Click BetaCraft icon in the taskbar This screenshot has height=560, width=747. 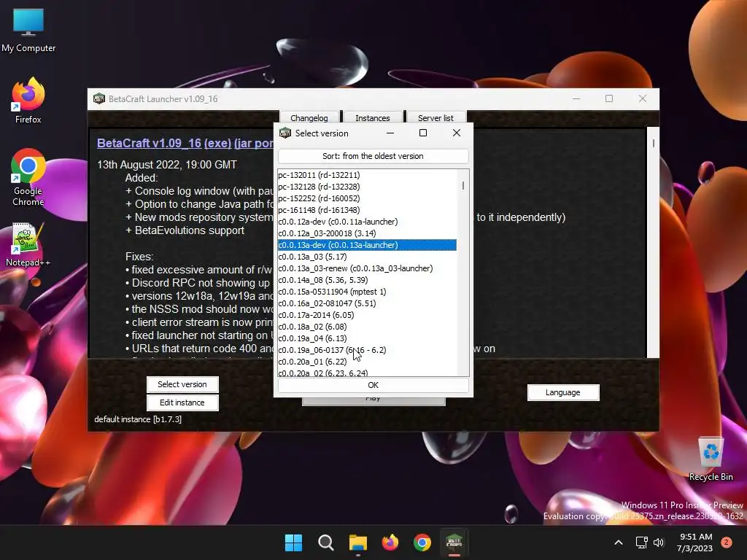pos(454,542)
